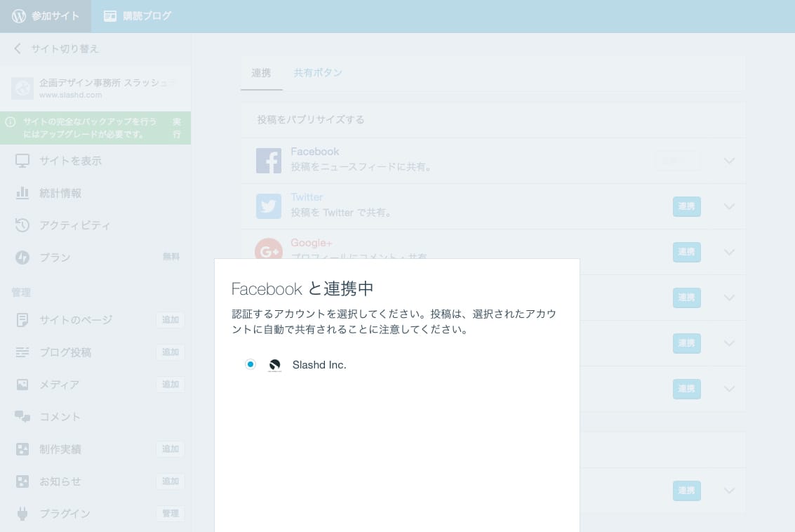Click the サイトのページ page icon
This screenshot has height=532, width=795.
[x=22, y=320]
